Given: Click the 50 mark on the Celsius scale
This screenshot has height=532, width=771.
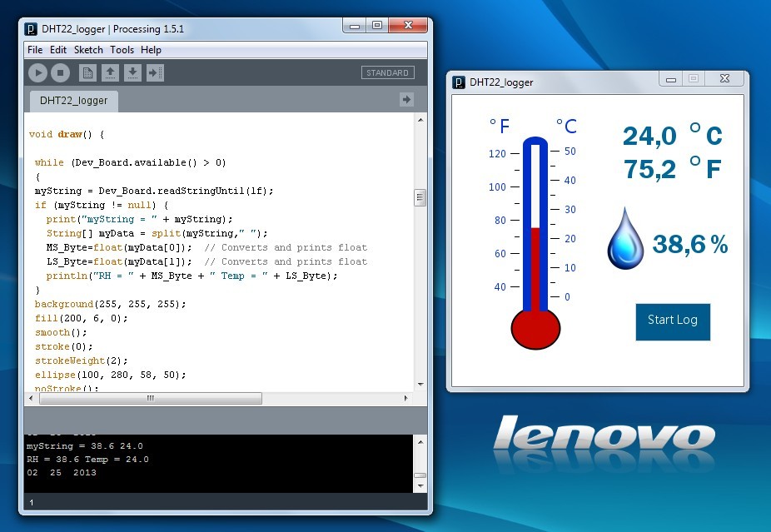Looking at the screenshot, I should tap(570, 152).
